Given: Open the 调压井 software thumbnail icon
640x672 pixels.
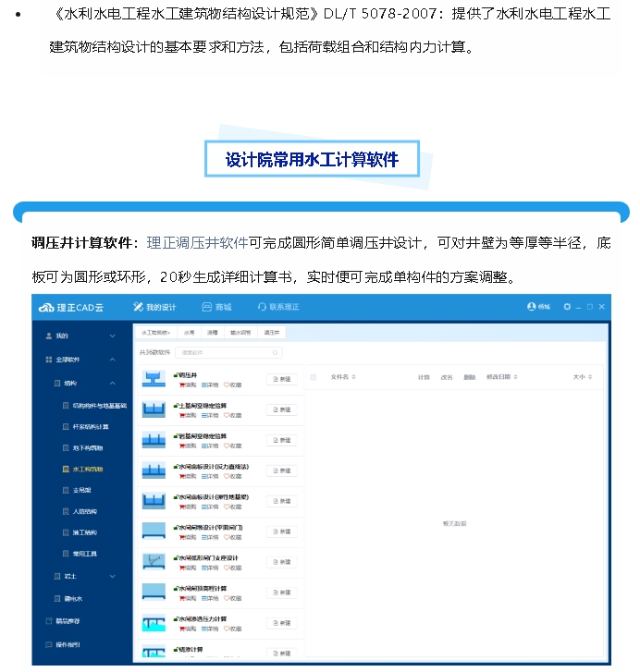Looking at the screenshot, I should click(x=154, y=379).
